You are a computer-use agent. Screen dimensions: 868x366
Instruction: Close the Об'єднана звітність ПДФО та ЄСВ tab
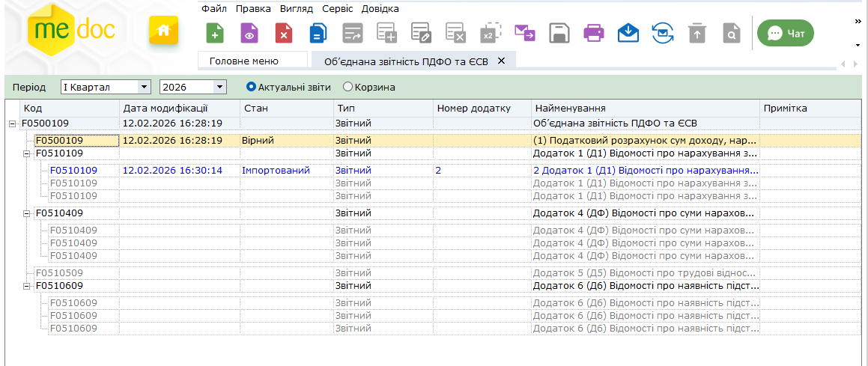coord(502,61)
